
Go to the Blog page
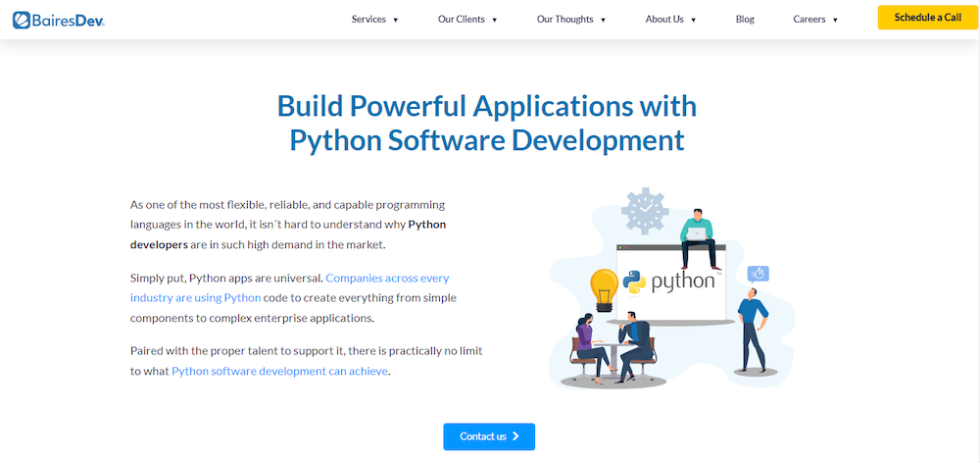(745, 20)
